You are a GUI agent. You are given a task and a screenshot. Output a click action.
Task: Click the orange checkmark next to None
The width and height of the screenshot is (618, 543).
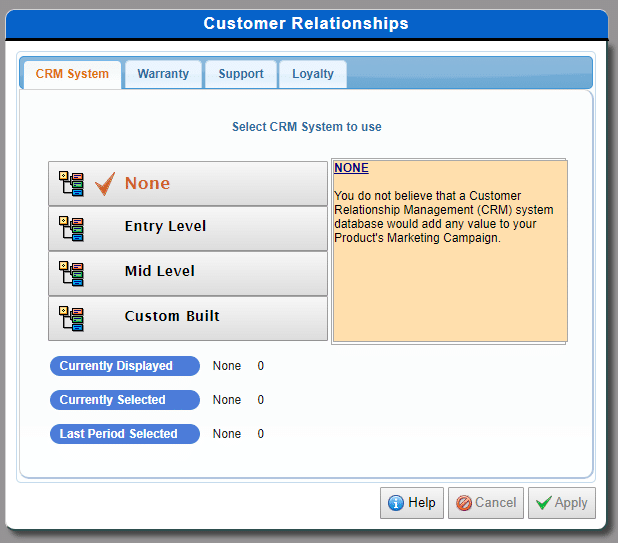point(105,184)
